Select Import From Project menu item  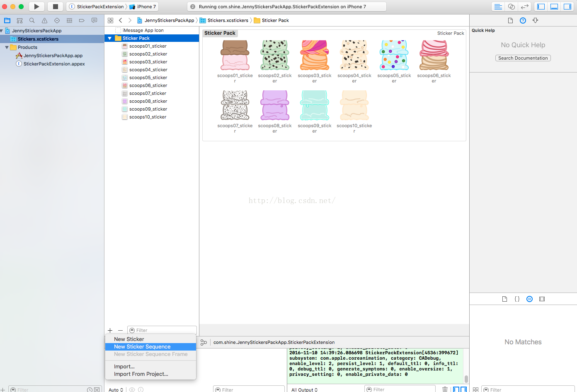click(141, 374)
